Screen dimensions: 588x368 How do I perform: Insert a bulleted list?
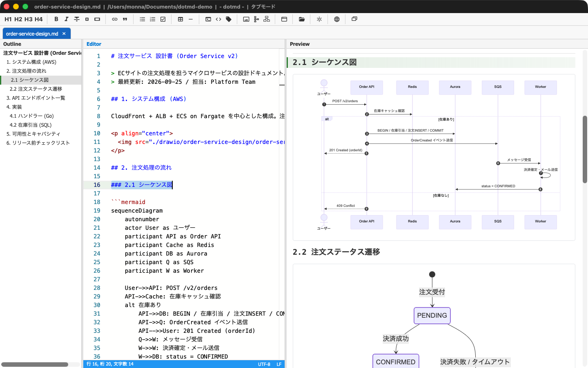coord(143,19)
